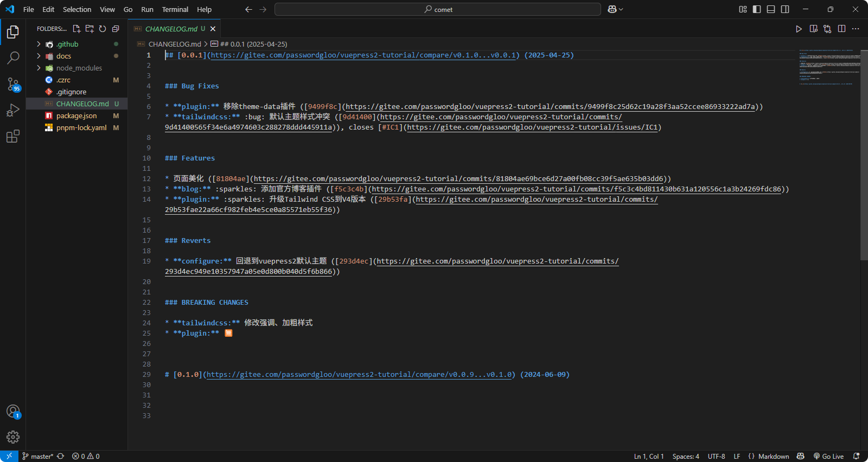Split the editor to the right
Viewport: 868px width, 462px height.
tap(841, 29)
